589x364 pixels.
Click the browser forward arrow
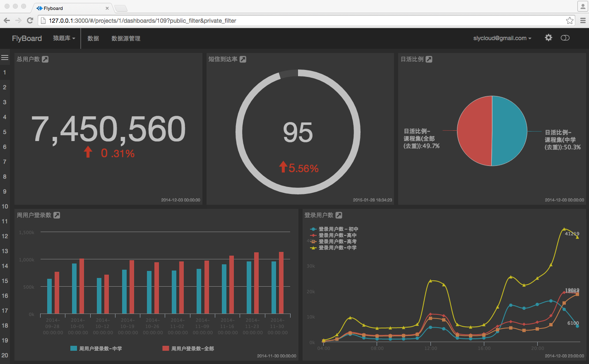[x=18, y=20]
